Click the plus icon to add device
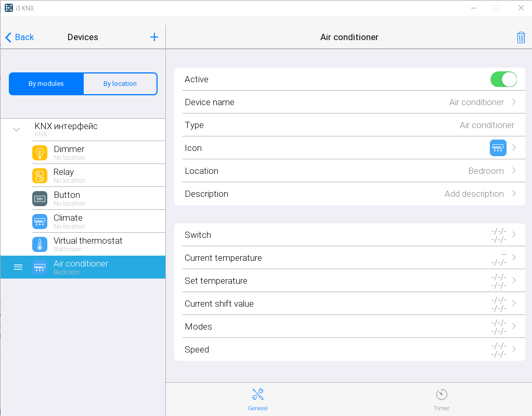 point(154,37)
